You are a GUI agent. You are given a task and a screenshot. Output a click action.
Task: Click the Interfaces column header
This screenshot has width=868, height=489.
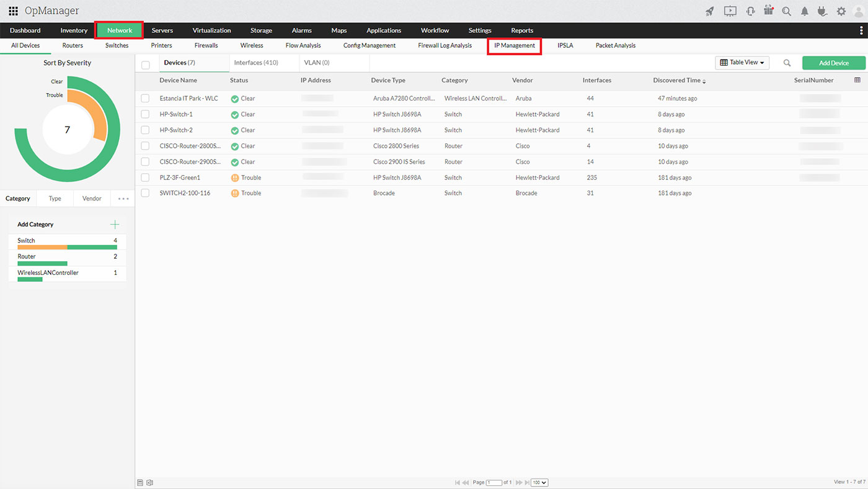(x=597, y=81)
